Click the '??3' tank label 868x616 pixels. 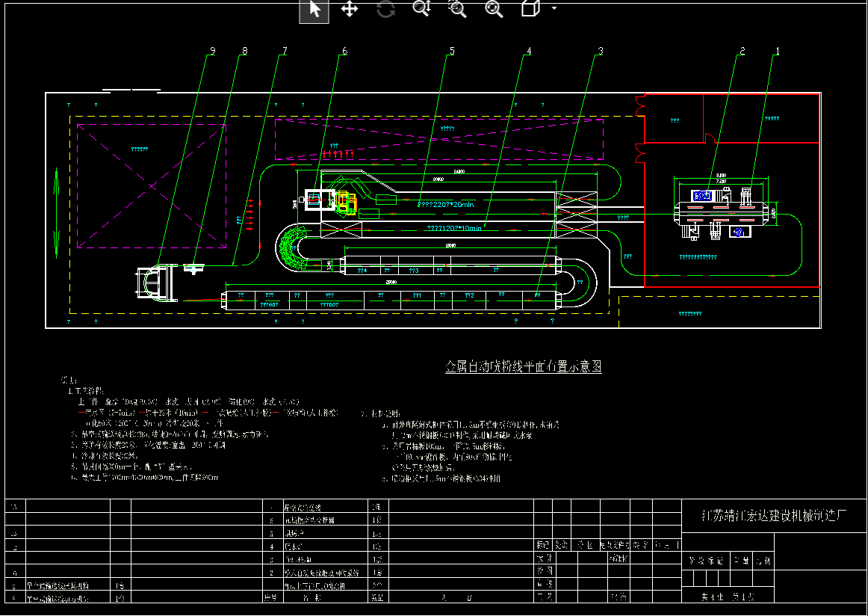click(414, 271)
